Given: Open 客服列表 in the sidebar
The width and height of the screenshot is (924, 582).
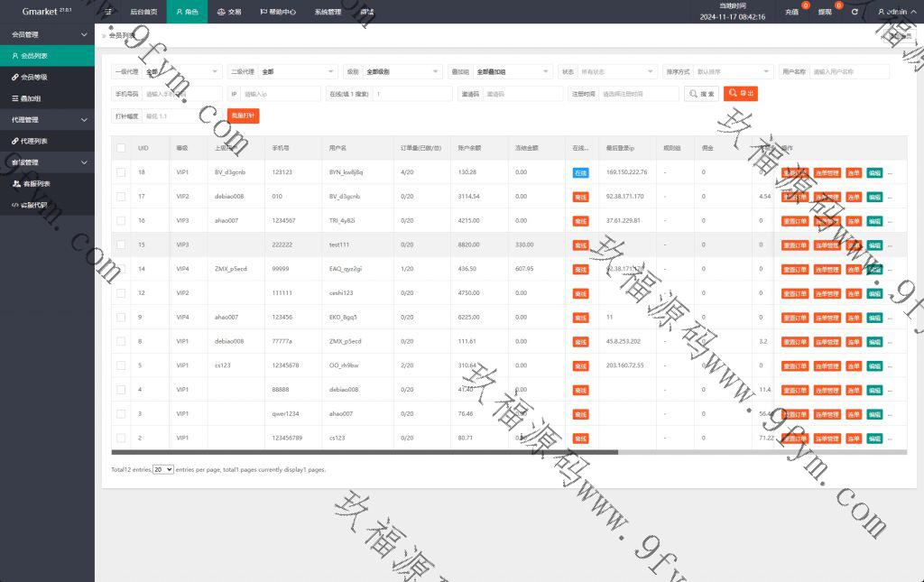Looking at the screenshot, I should 34,183.
